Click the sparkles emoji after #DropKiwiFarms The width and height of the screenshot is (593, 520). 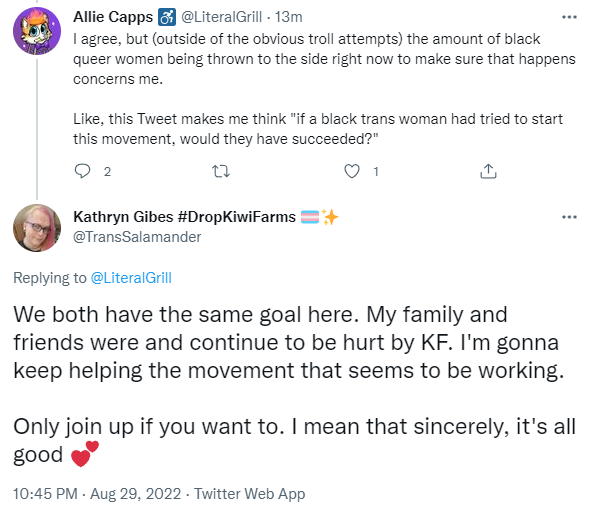[330, 217]
